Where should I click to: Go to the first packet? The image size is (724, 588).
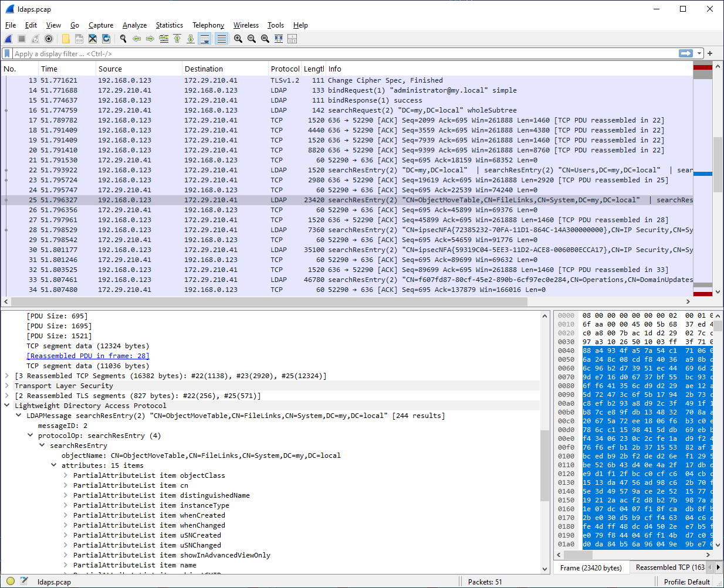pyautogui.click(x=177, y=39)
